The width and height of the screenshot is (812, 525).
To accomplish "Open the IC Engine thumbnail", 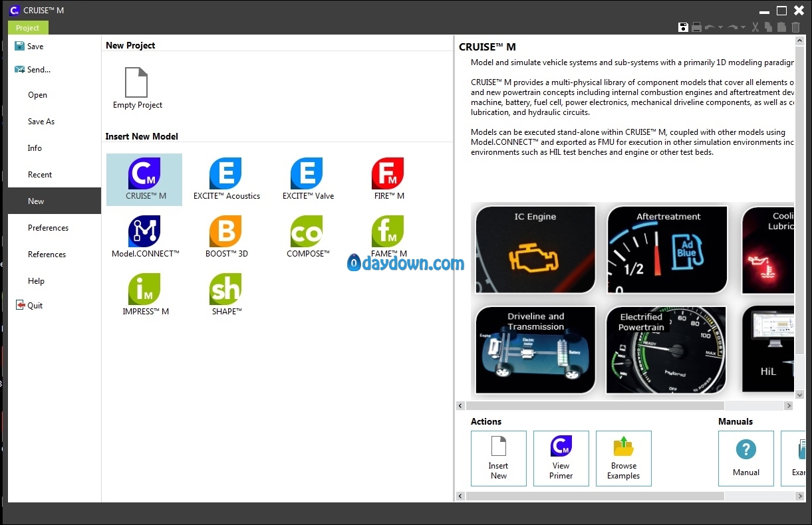I will (535, 250).
